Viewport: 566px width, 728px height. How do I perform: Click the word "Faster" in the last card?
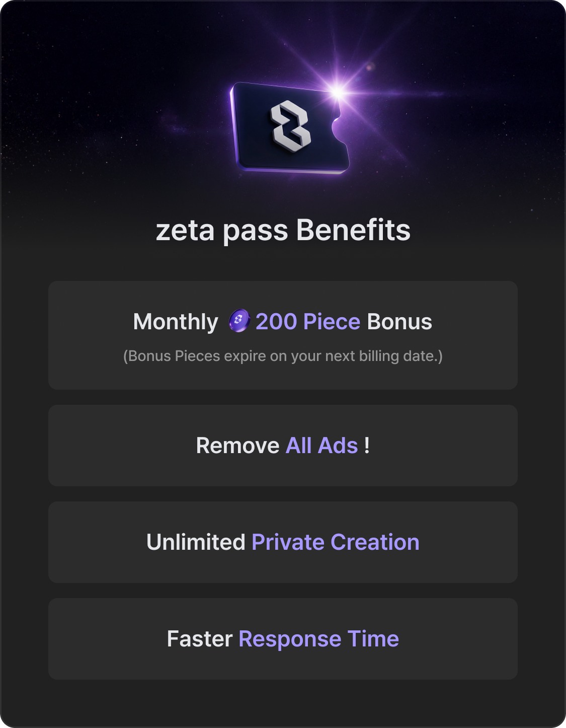[200, 639]
